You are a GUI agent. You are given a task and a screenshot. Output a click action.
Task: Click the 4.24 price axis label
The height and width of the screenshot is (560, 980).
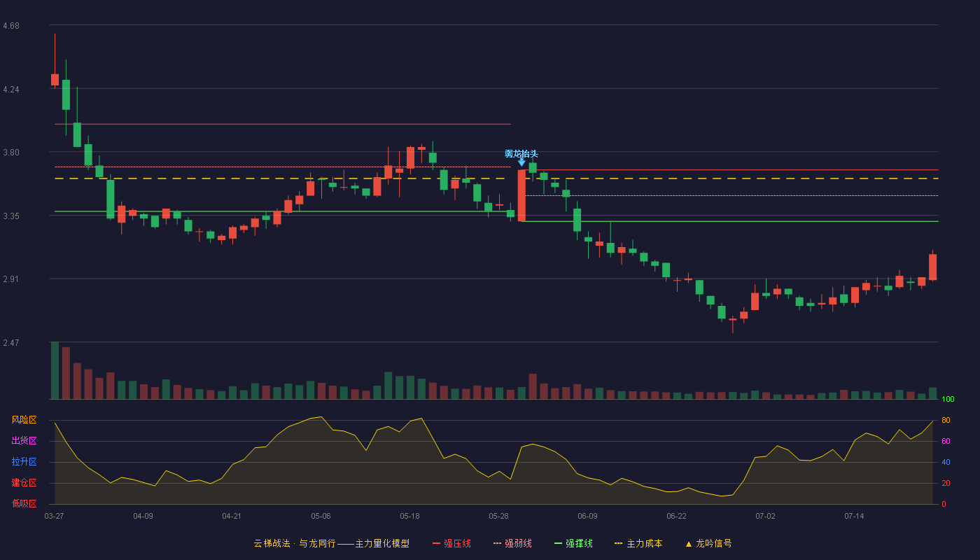click(x=11, y=90)
